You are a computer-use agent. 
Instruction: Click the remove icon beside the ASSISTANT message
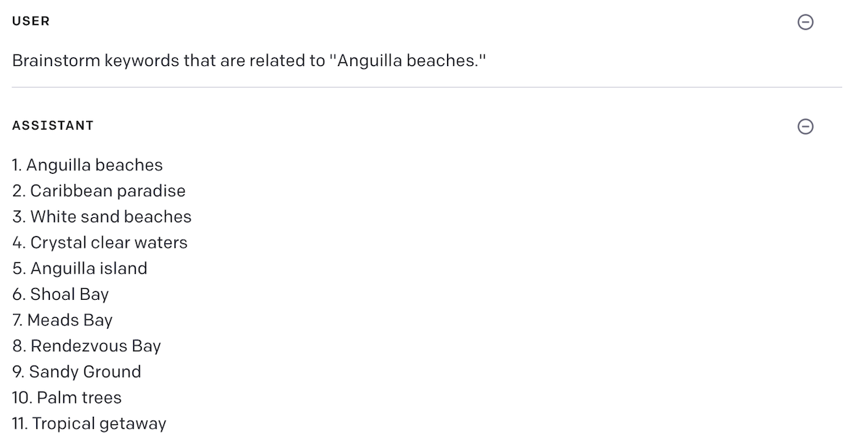805,127
